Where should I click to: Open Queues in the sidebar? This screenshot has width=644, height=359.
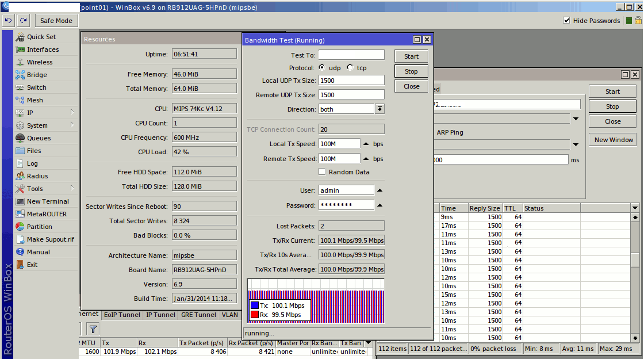(x=39, y=138)
